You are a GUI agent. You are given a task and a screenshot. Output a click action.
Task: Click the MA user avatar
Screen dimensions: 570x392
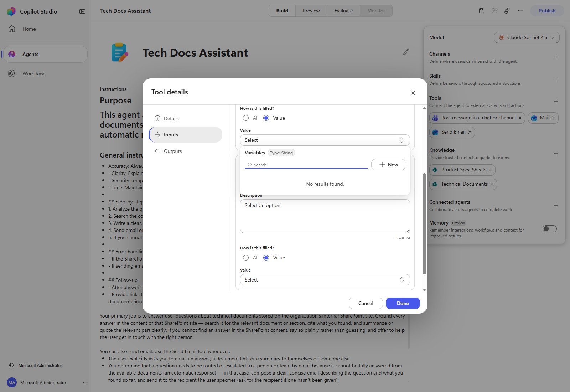click(12, 383)
